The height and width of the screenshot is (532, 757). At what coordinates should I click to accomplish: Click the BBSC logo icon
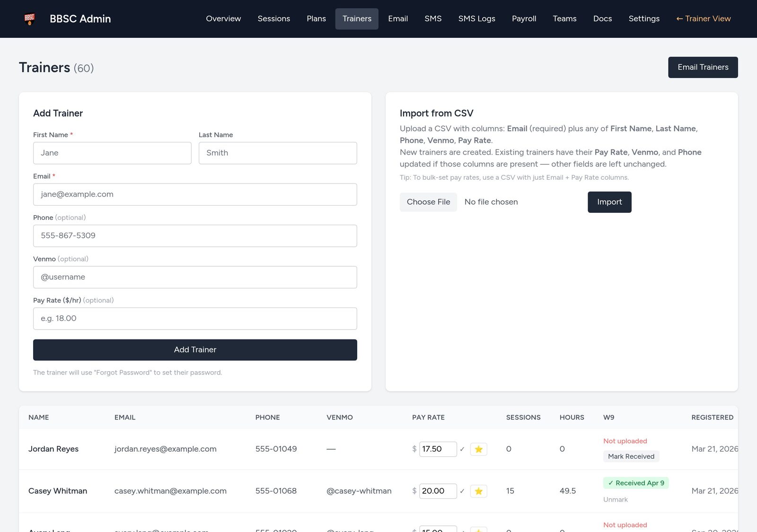click(x=29, y=19)
